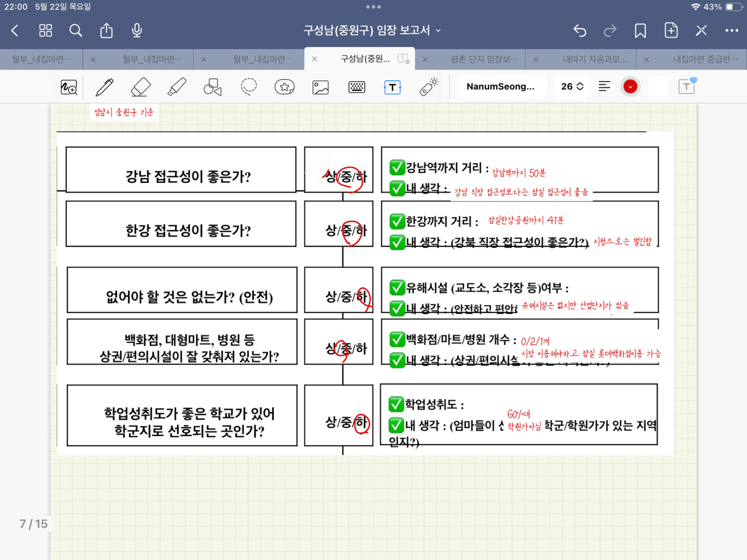This screenshot has width=747, height=560.
Task: Tap the 한강까지 거리 checkbox
Action: coord(397,221)
